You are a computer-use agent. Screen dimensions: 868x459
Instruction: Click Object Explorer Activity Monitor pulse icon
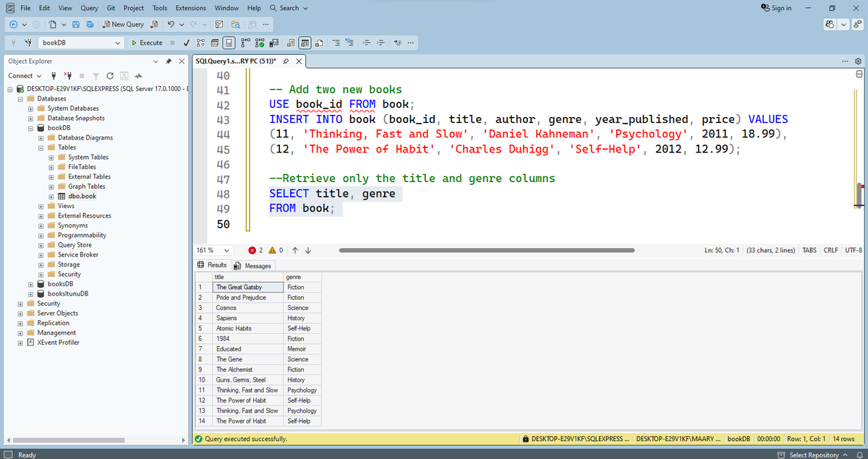coord(137,76)
